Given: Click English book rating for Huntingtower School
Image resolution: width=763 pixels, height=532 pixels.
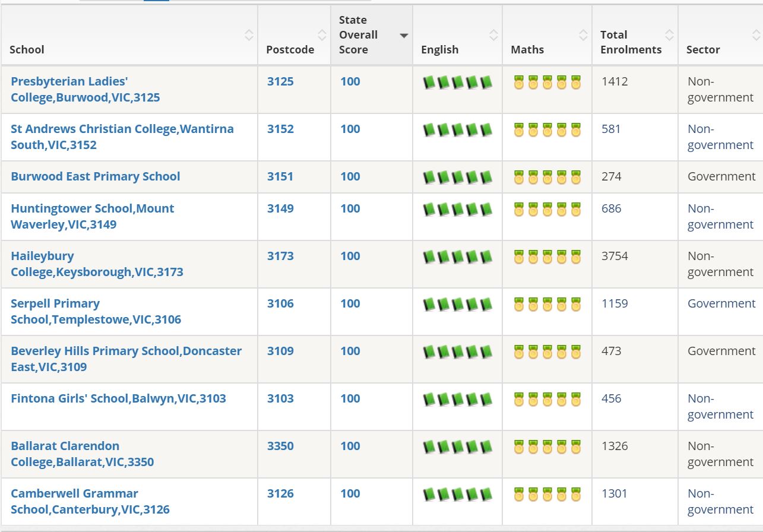Looking at the screenshot, I should [458, 209].
